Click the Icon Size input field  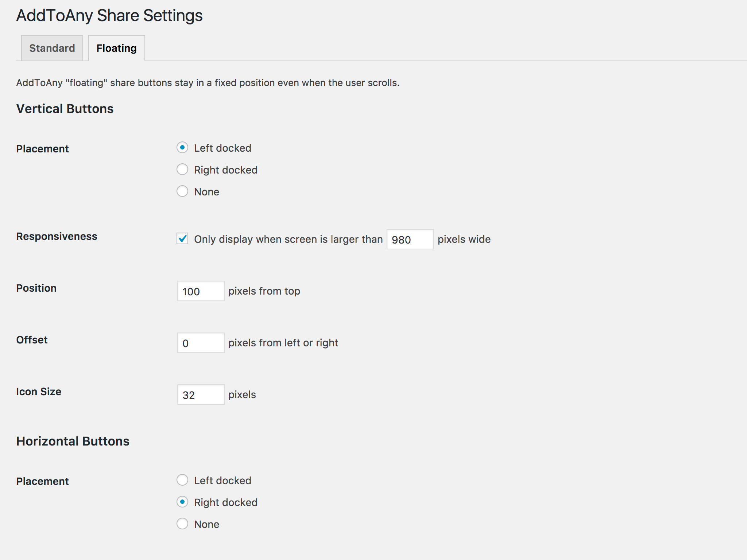pyautogui.click(x=201, y=394)
